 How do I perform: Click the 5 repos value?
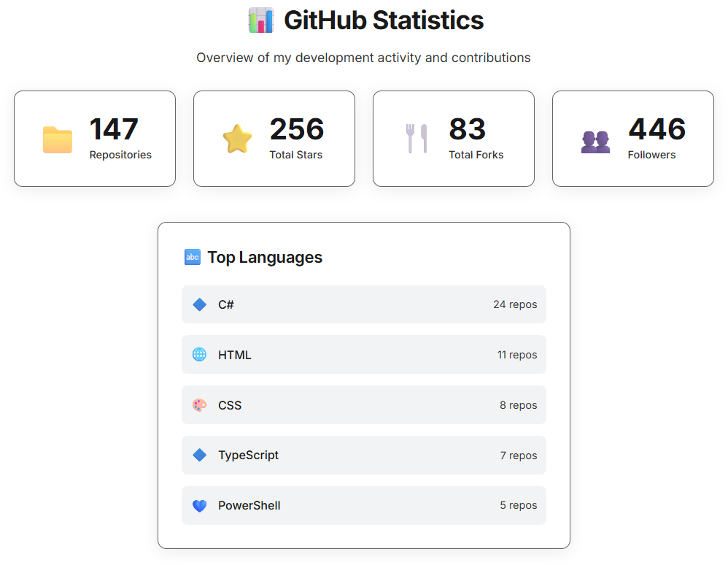tap(518, 505)
